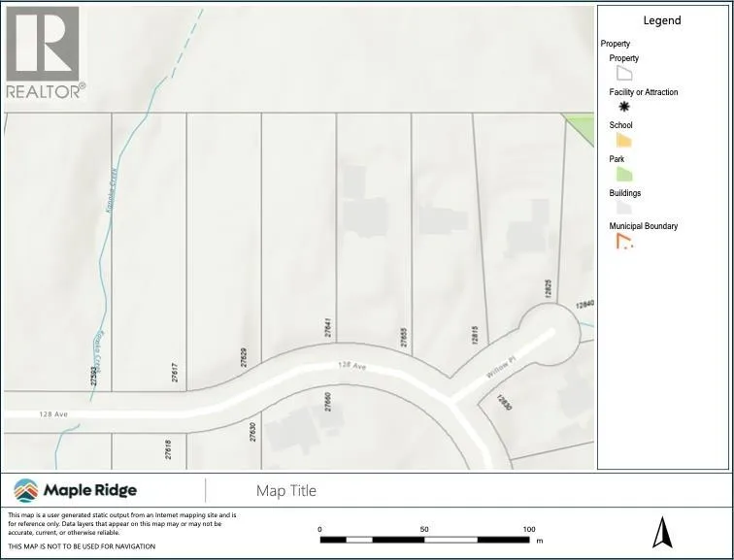Select lot number 27655 on the map
The height and width of the screenshot is (560, 734).
[404, 338]
